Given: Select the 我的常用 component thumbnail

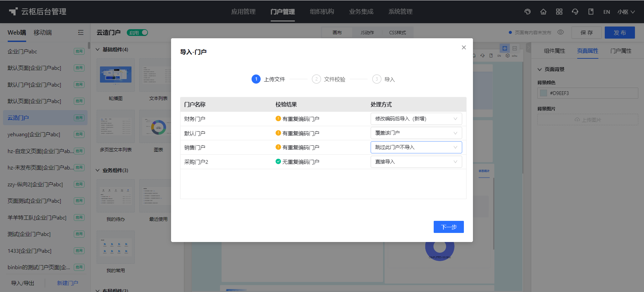Looking at the screenshot, I should pos(116,247).
